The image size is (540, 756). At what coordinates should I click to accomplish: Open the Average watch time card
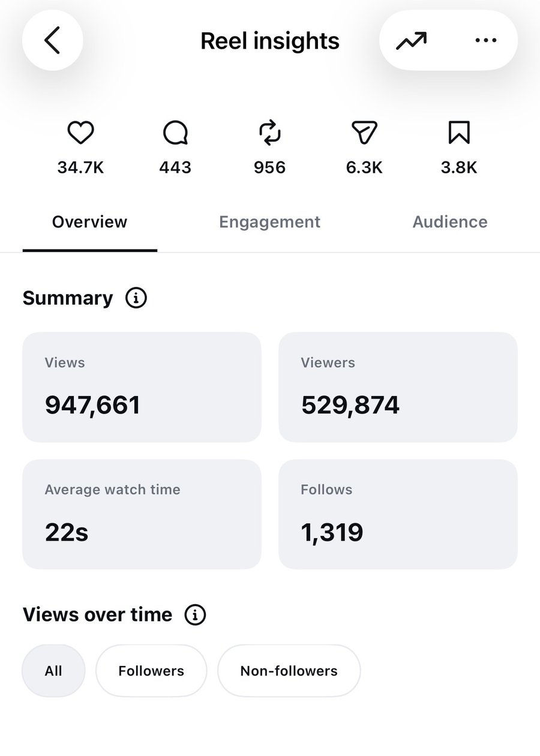(x=142, y=514)
